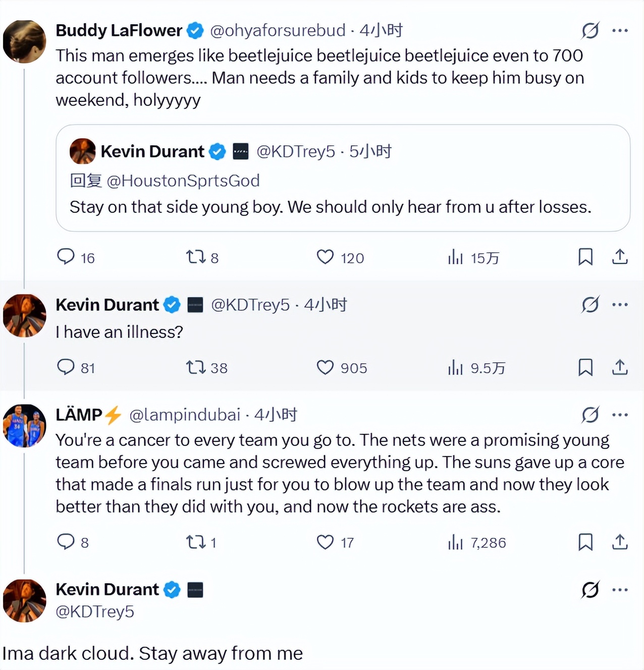Open the @HoustonSprtsGod mention link
The image size is (644, 670).
[183, 181]
